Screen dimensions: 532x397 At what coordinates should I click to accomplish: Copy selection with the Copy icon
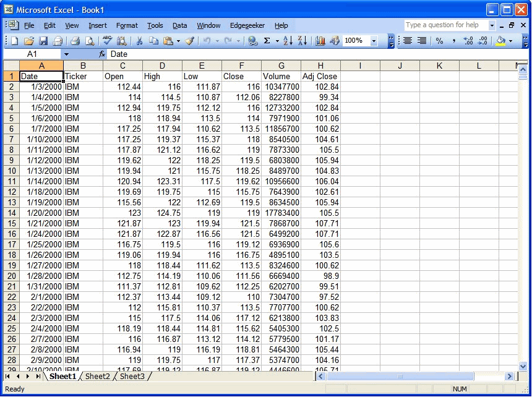click(153, 41)
